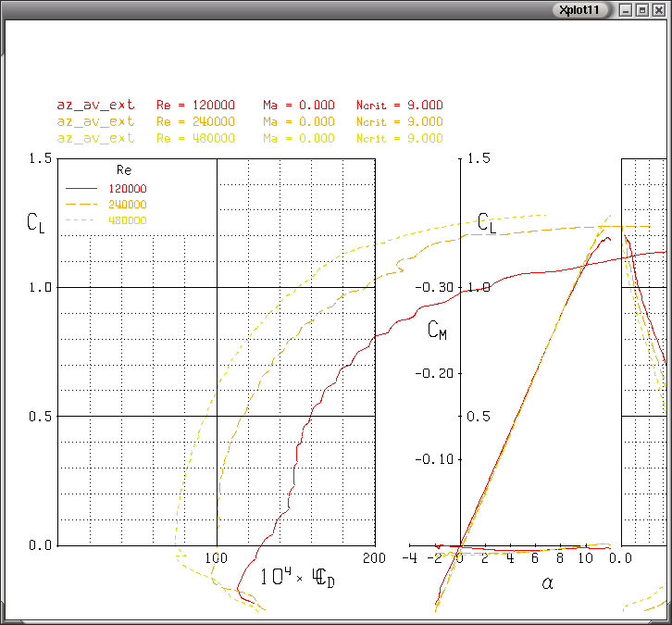
Task: Click orange dashed legend line sample
Action: [81, 204]
